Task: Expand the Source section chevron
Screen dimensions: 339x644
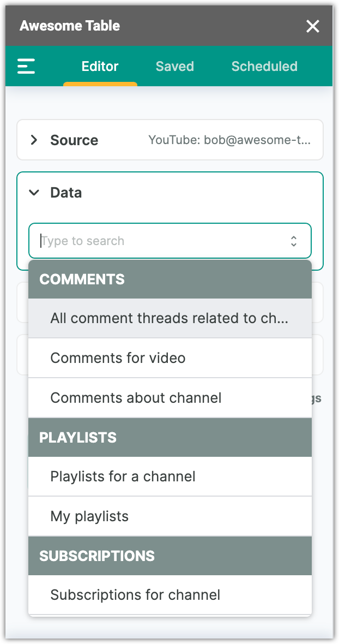Action: pyautogui.click(x=34, y=140)
